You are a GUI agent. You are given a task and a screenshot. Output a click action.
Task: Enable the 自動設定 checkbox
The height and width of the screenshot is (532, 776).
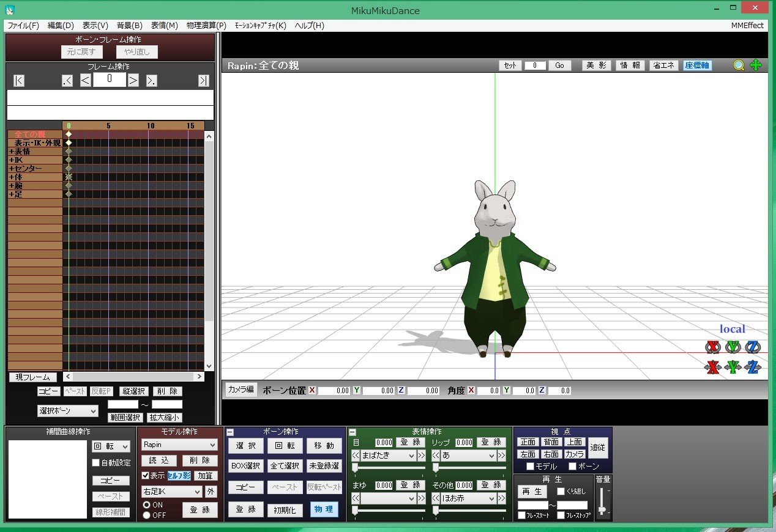(95, 463)
